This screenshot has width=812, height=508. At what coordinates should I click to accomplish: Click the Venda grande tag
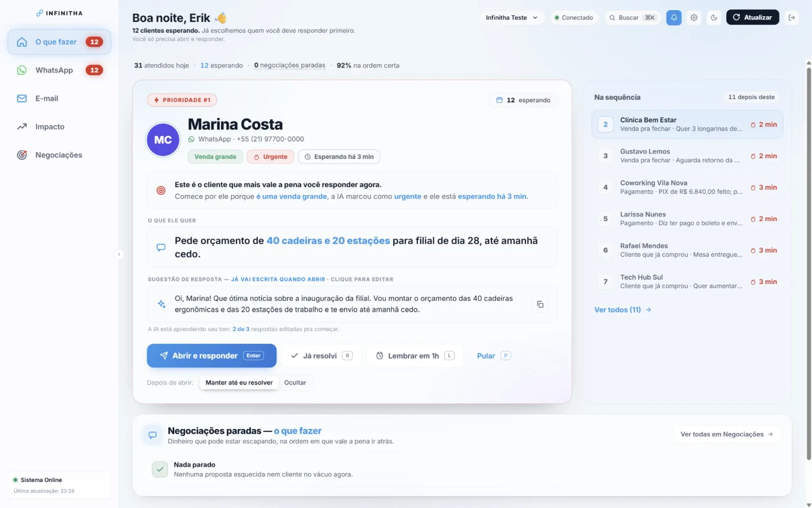click(215, 156)
